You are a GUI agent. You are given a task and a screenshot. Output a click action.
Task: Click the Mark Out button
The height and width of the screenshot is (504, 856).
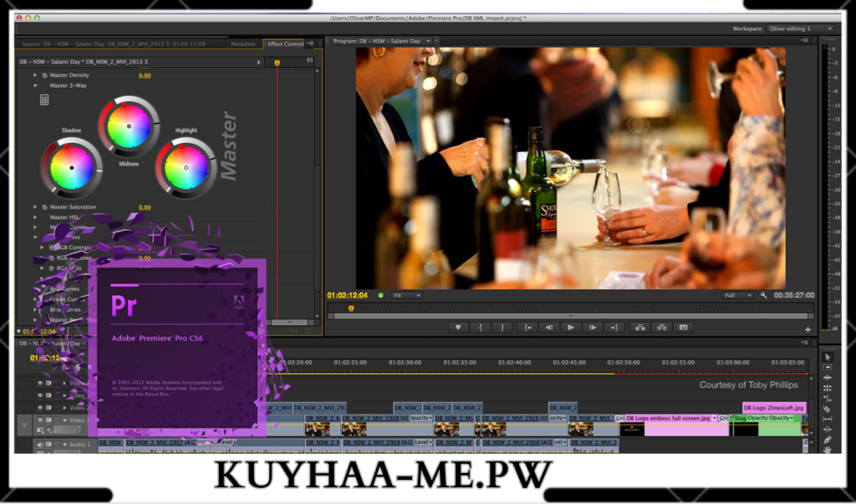[502, 328]
